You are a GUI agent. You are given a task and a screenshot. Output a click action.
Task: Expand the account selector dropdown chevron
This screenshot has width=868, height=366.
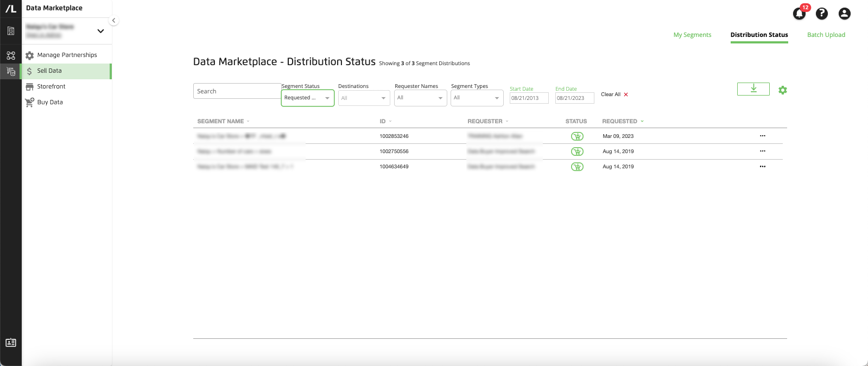(100, 31)
